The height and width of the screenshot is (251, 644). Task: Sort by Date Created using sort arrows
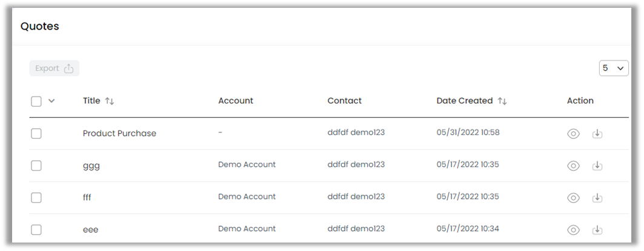click(x=502, y=102)
